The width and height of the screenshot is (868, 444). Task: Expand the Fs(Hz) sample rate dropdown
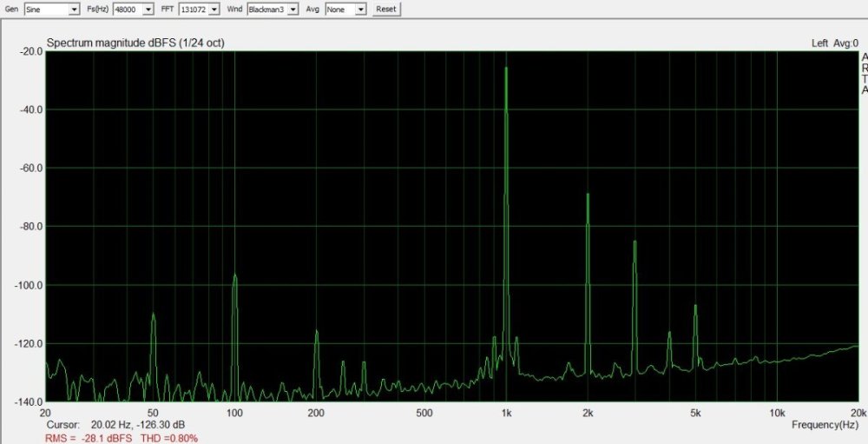pyautogui.click(x=133, y=9)
